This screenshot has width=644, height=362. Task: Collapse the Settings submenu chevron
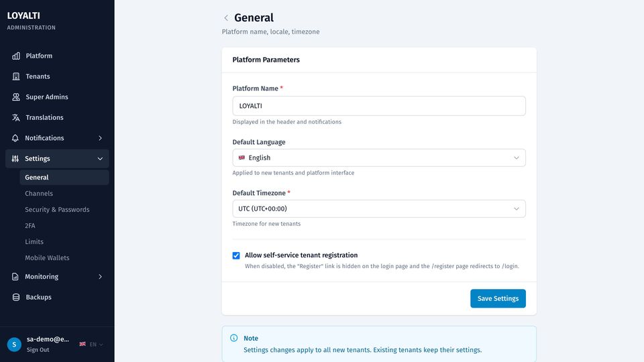pyautogui.click(x=100, y=158)
